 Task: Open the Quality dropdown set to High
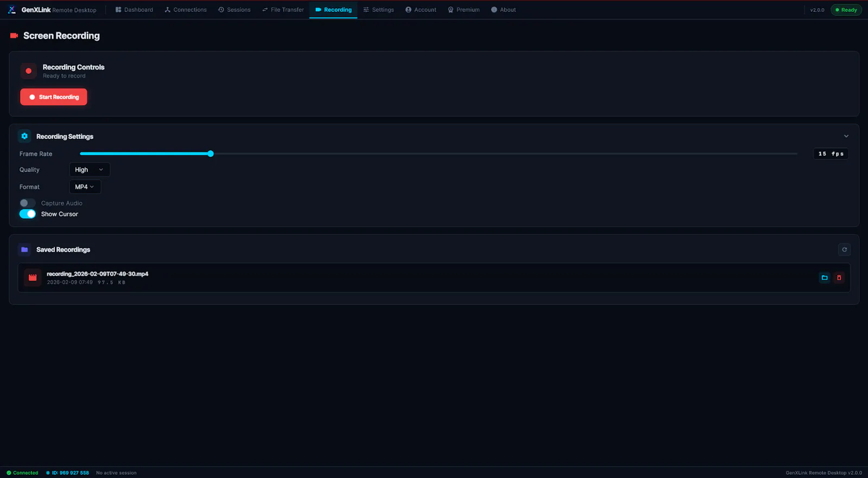90,170
